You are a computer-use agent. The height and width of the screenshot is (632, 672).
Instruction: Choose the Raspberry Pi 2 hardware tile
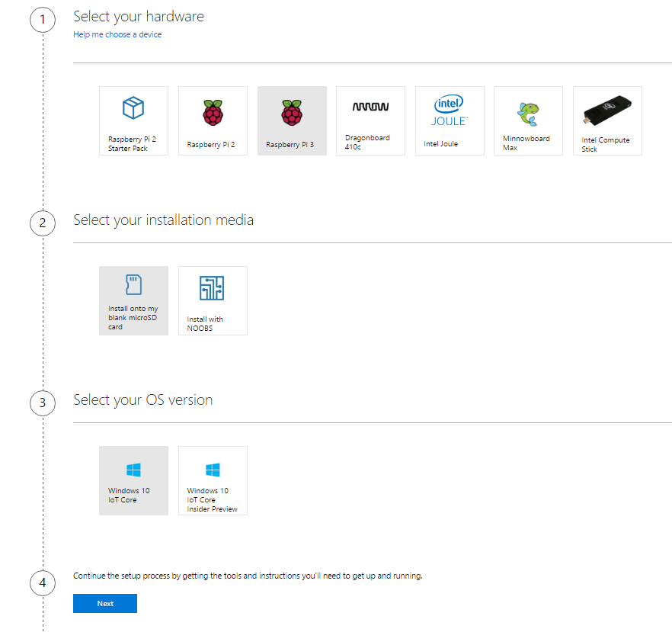213,121
